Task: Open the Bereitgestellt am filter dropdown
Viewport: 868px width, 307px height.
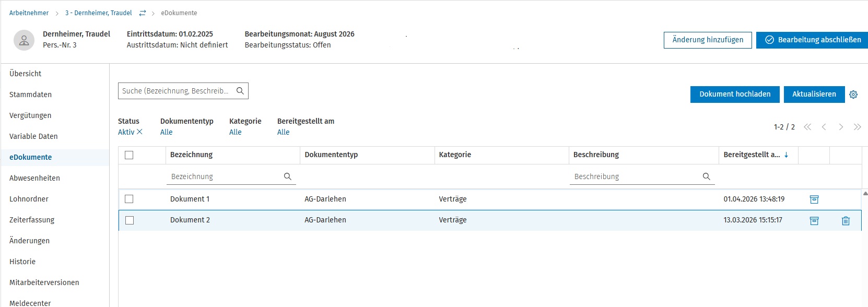Action: pos(284,132)
